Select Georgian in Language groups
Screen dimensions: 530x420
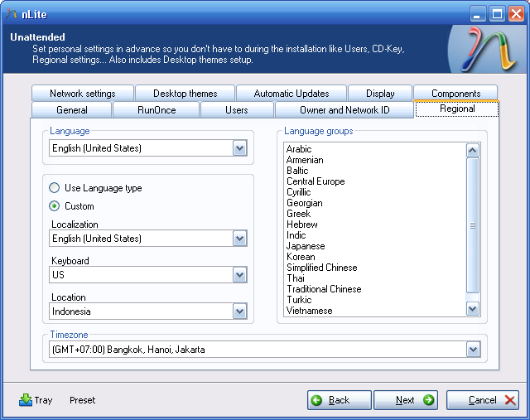pyautogui.click(x=305, y=203)
